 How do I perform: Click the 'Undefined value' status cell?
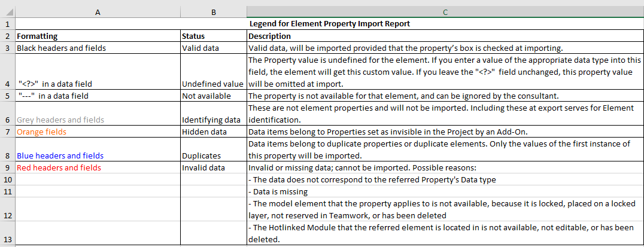click(213, 84)
